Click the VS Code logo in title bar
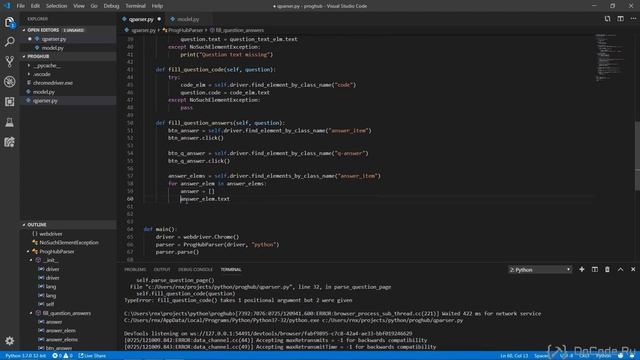 click(x=7, y=6)
